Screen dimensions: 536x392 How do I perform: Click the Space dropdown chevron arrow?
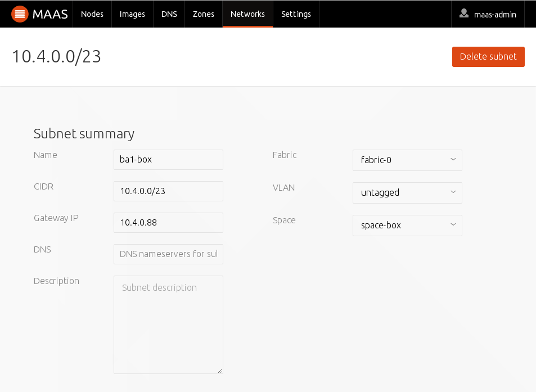(453, 224)
